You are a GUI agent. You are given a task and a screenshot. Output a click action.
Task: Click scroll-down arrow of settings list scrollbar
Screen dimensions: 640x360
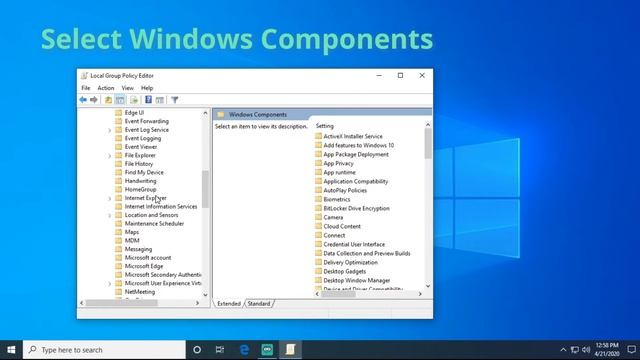428,286
